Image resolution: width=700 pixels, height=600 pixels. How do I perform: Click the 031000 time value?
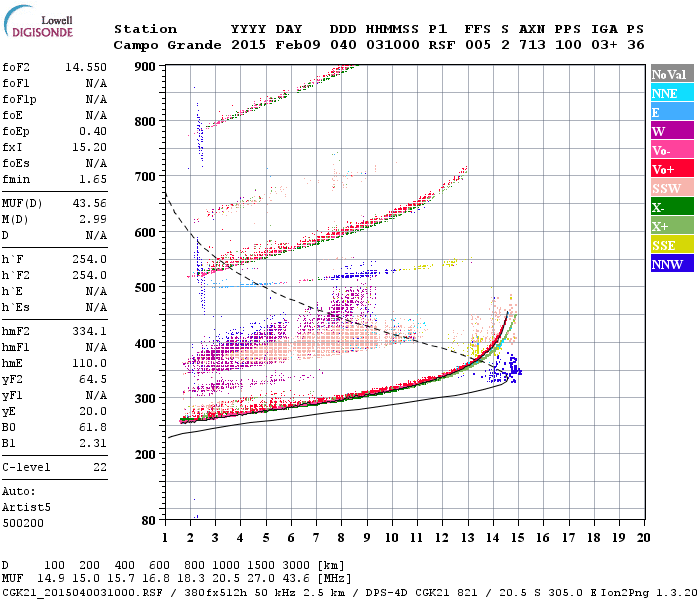click(393, 45)
